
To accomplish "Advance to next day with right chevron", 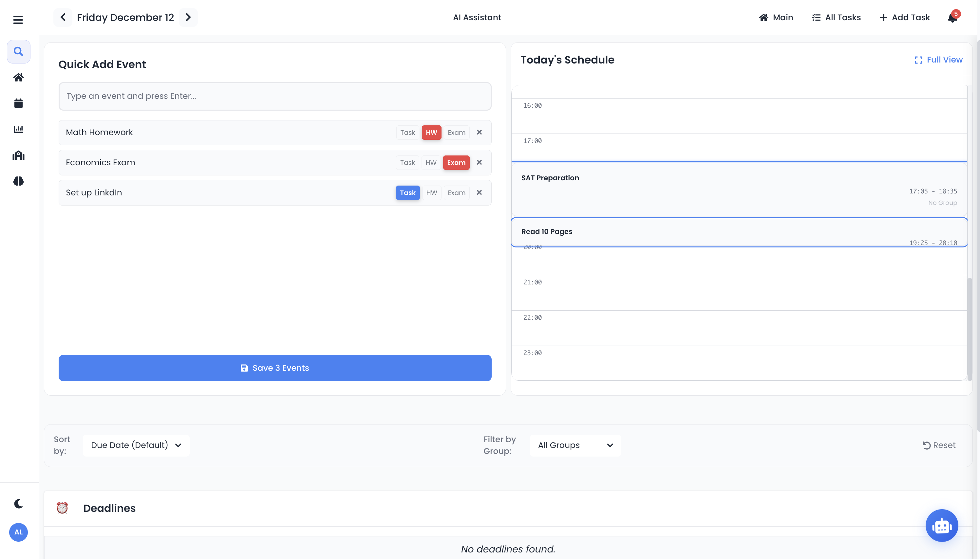I will click(188, 17).
